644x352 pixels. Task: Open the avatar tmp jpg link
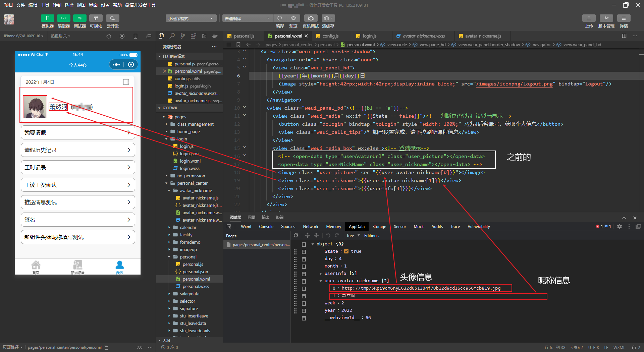tap(421, 288)
